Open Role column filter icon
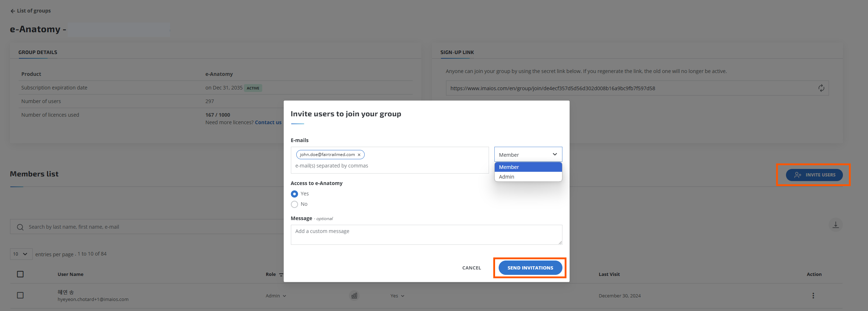868x311 pixels. click(281, 275)
